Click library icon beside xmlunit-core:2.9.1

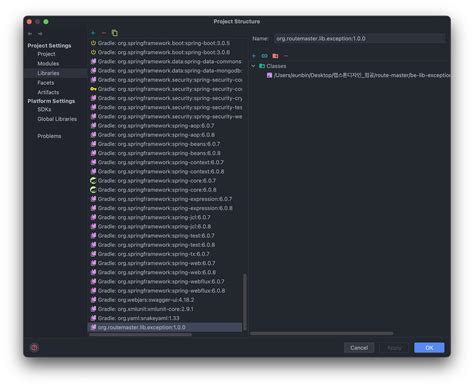coord(93,309)
